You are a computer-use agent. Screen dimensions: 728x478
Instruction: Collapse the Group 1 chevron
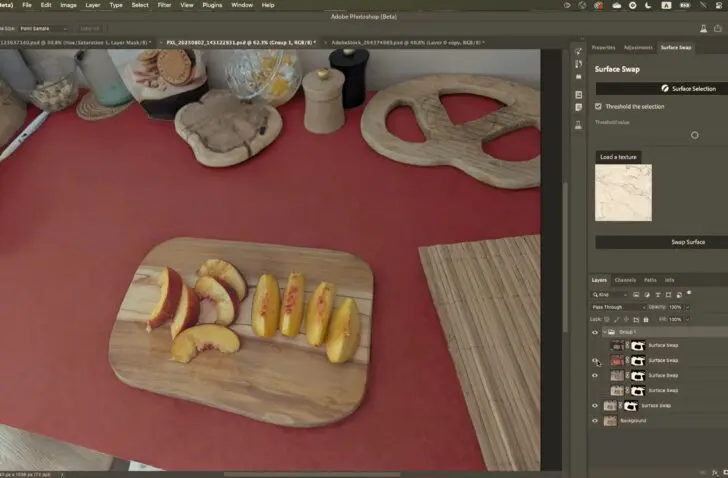coord(604,332)
